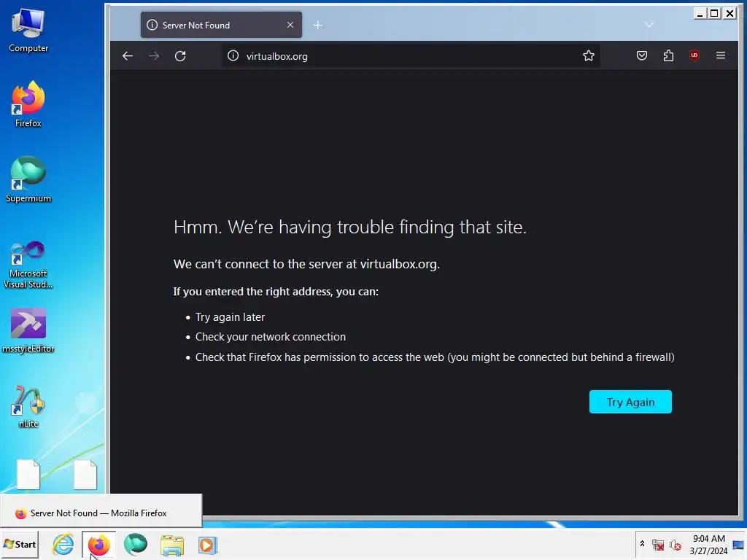Click the Firefox taskbar button
This screenshot has height=560, width=747.
pyautogui.click(x=98, y=545)
